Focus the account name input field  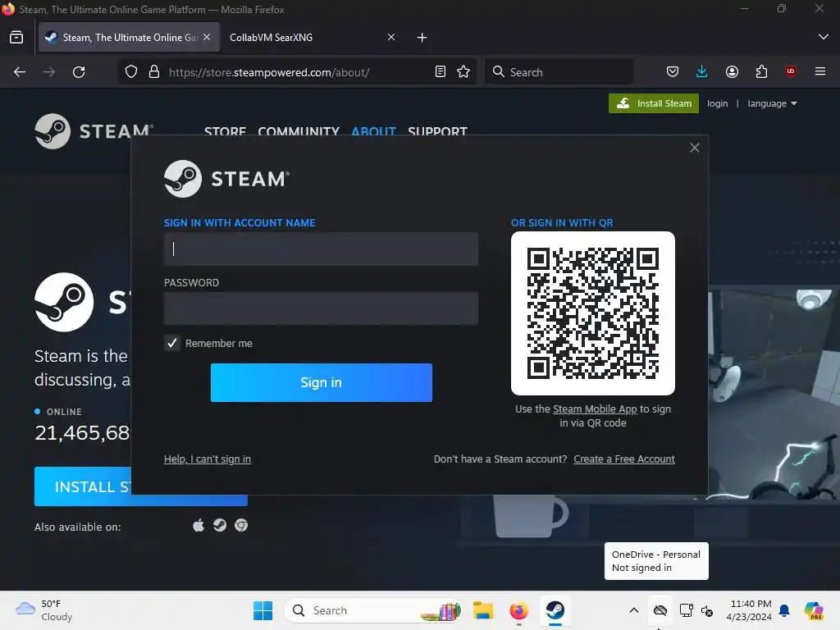pyautogui.click(x=321, y=249)
